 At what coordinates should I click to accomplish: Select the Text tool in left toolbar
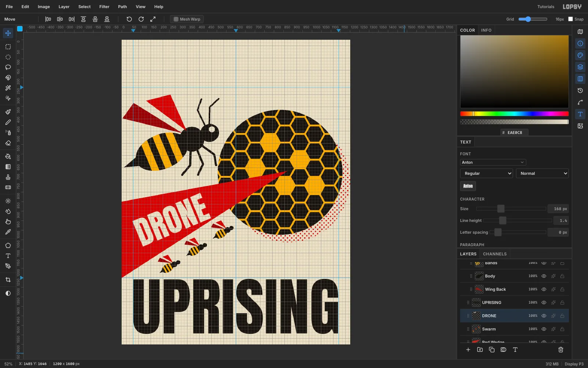[x=8, y=256]
